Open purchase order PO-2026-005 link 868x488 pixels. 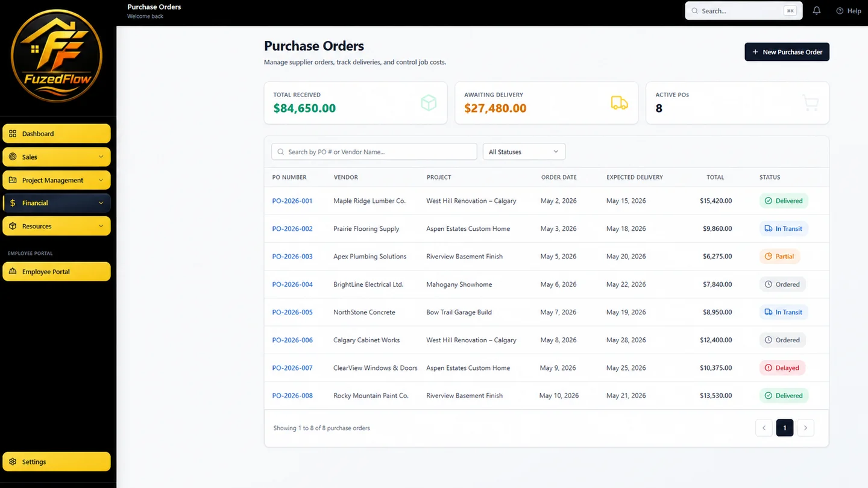292,312
